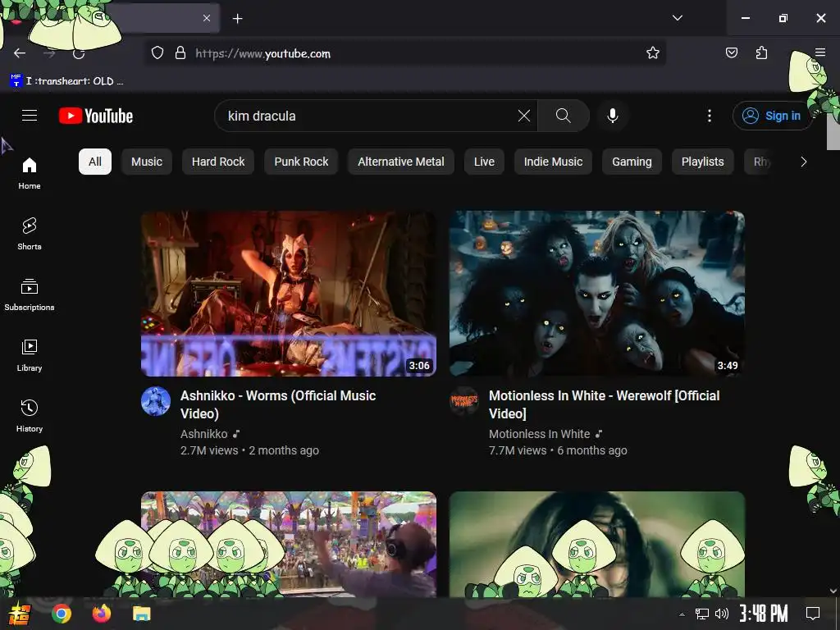Clear the search text with the X
Image resolution: width=840 pixels, height=630 pixels.
tap(524, 116)
